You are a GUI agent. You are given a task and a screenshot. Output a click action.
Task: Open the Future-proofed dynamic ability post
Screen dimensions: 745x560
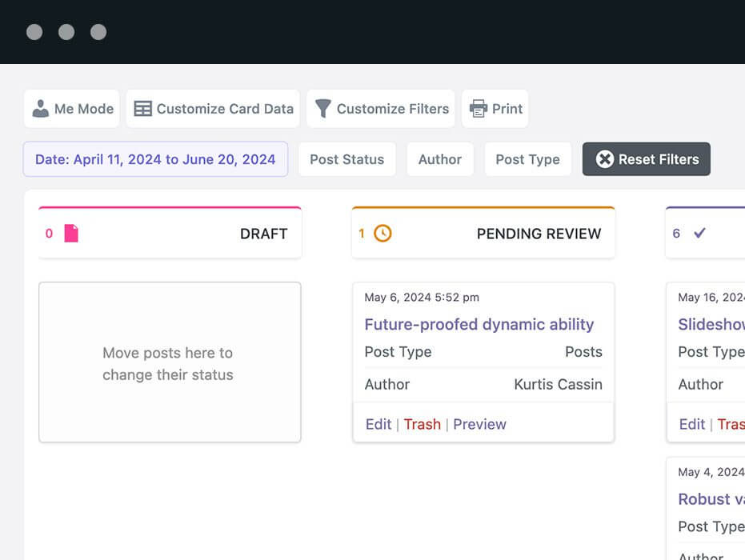[479, 325]
